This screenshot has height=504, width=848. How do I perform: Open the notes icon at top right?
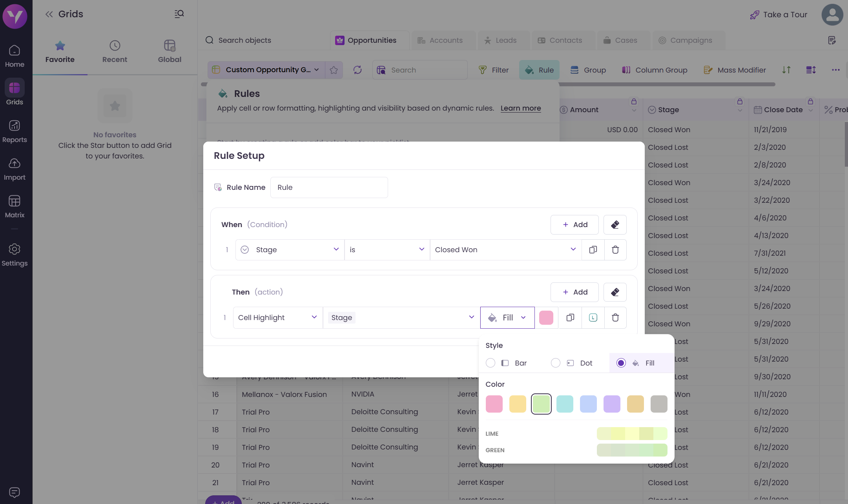pos(832,40)
